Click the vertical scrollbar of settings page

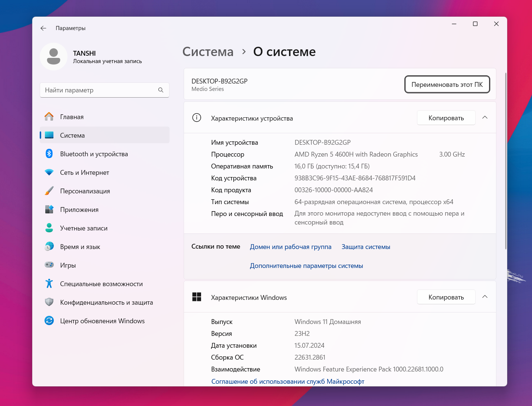pyautogui.click(x=505, y=161)
